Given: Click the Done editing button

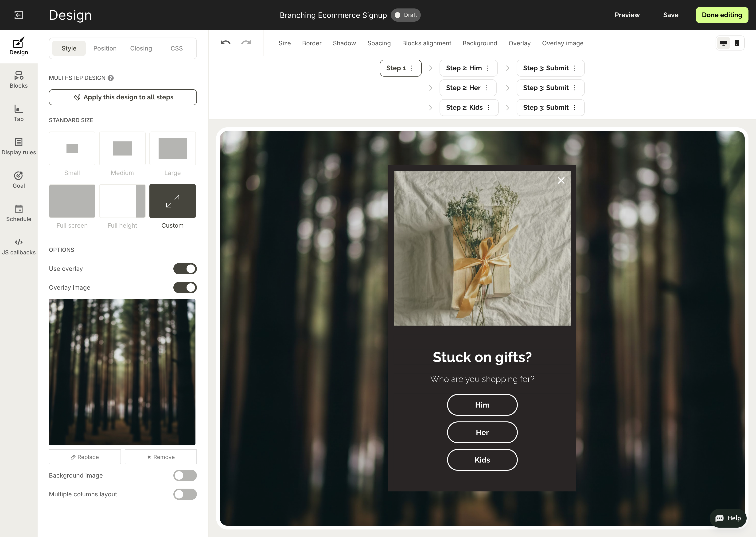Looking at the screenshot, I should [x=722, y=15].
